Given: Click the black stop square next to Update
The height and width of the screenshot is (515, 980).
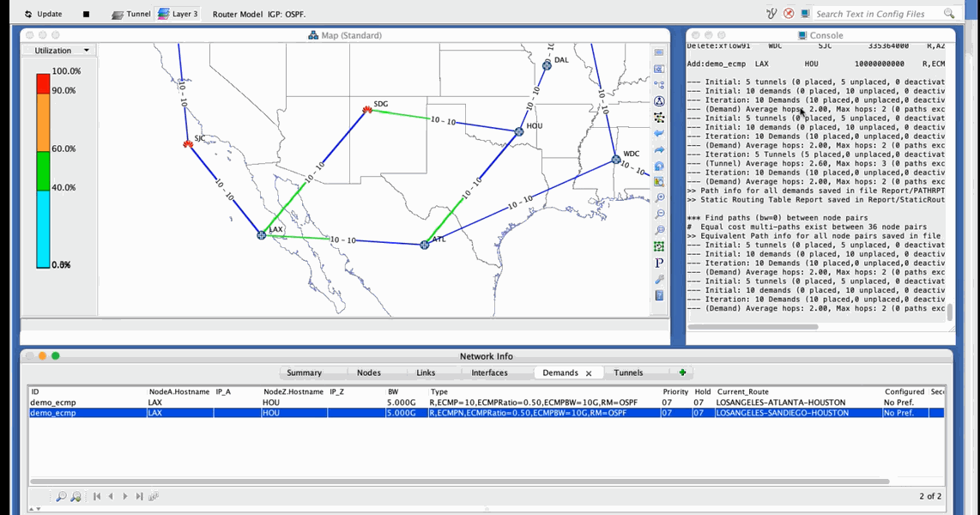Looking at the screenshot, I should click(x=86, y=15).
